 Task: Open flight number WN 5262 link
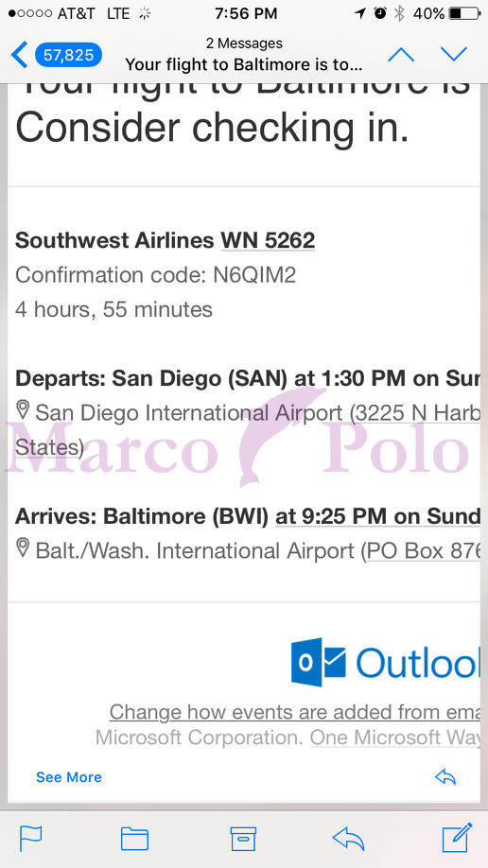[x=268, y=240]
